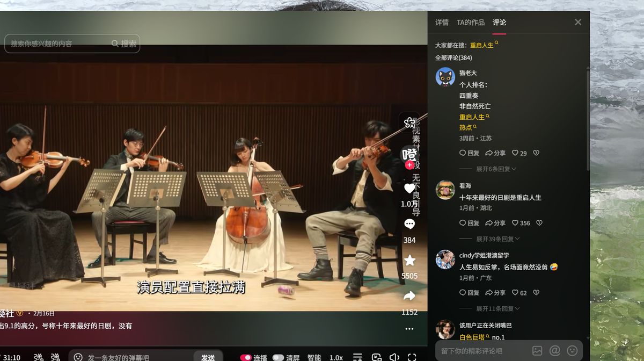Screen dimensions: 644x361
Task: Toggle the 连播 autoplay switch
Action: [246, 358]
